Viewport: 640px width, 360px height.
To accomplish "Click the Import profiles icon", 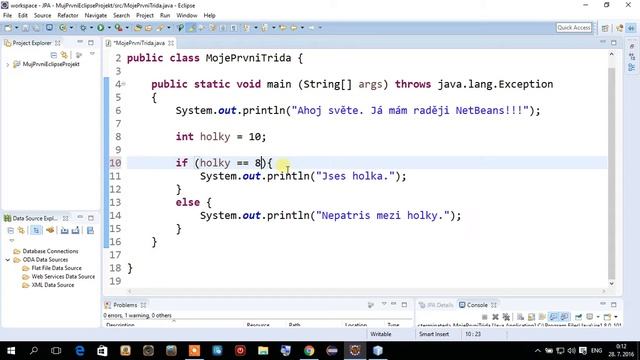I will tap(64, 231).
